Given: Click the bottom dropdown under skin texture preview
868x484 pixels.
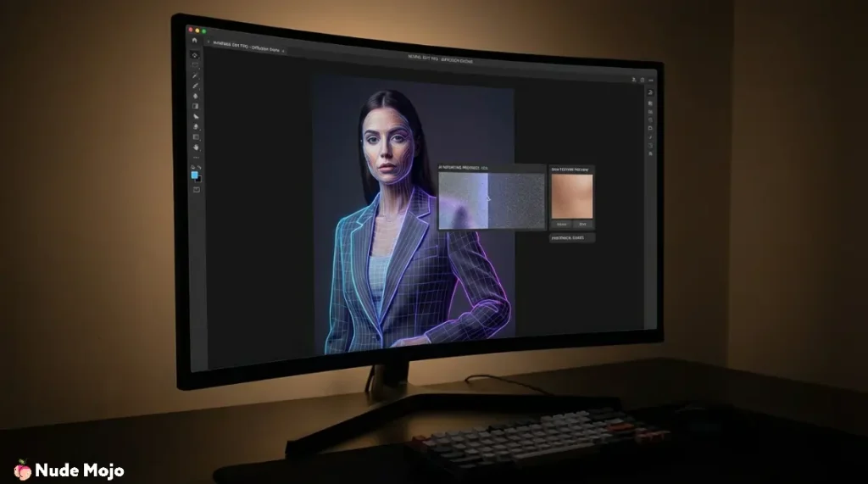Looking at the screenshot, I should (571, 238).
